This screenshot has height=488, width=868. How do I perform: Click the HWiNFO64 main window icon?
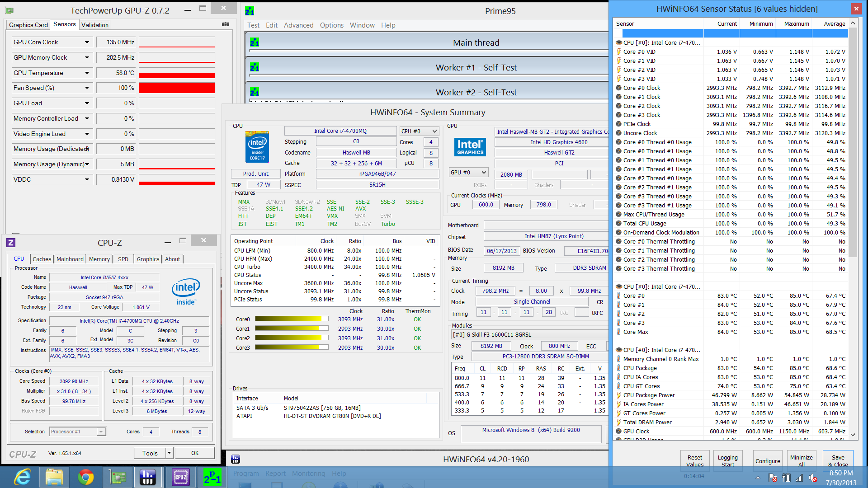pos(235,460)
